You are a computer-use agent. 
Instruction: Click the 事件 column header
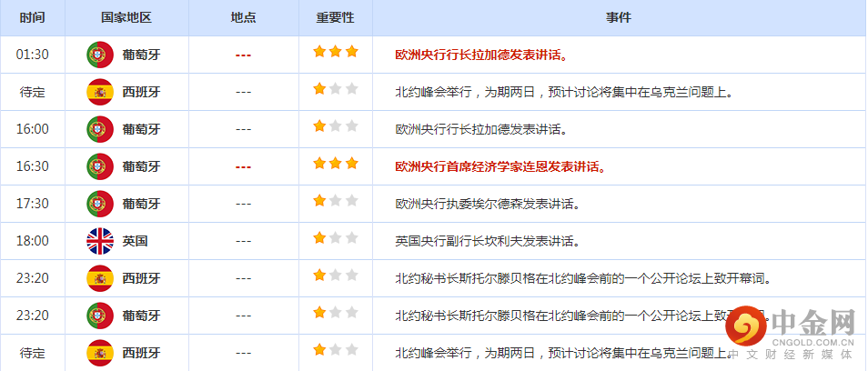[x=619, y=17]
